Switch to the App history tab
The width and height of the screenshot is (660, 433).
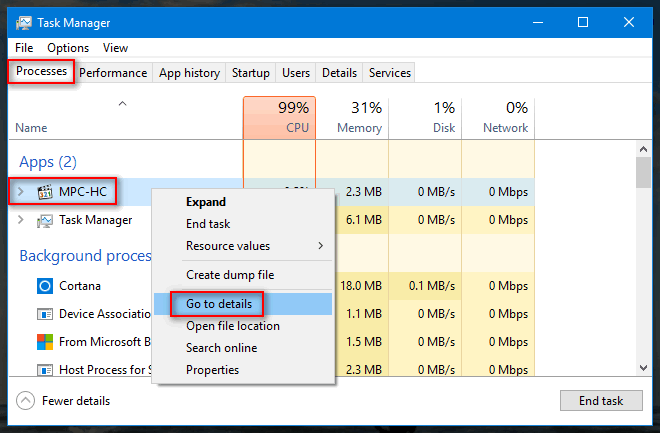[x=189, y=73]
